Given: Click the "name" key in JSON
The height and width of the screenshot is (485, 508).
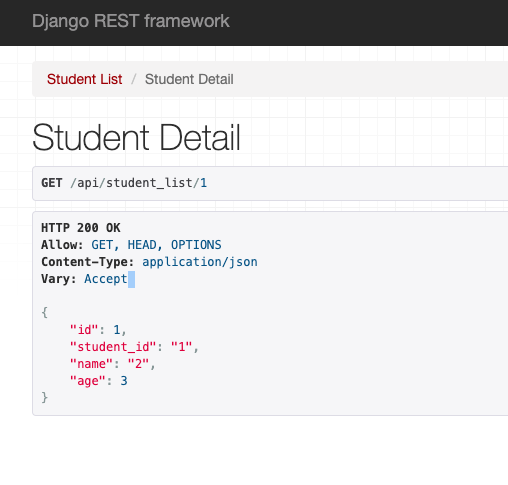Looking at the screenshot, I should [x=91, y=364].
